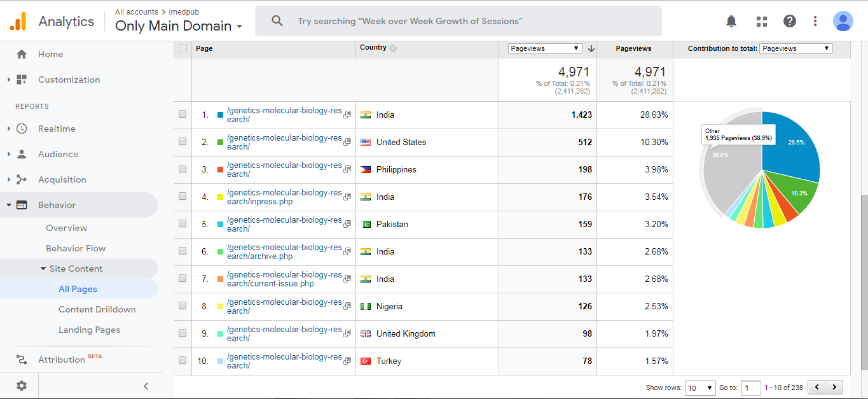Go to next page of results
This screenshot has width=868, height=399.
click(x=834, y=387)
